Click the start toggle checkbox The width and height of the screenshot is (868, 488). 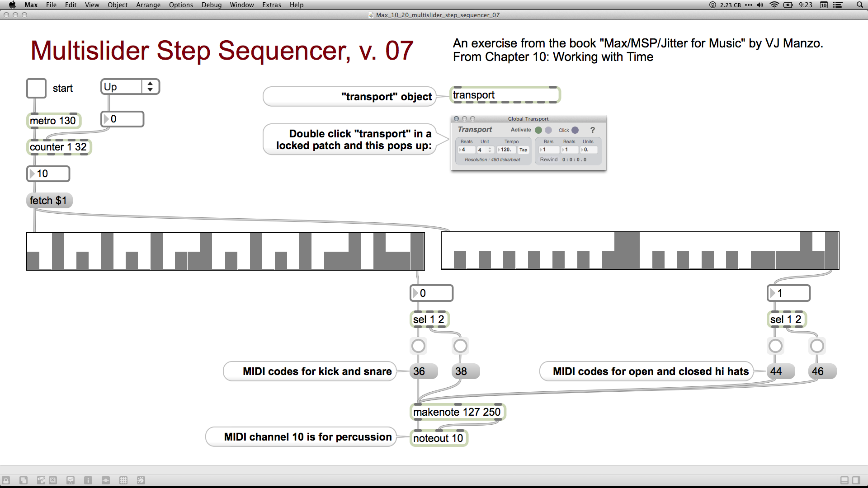pos(36,87)
